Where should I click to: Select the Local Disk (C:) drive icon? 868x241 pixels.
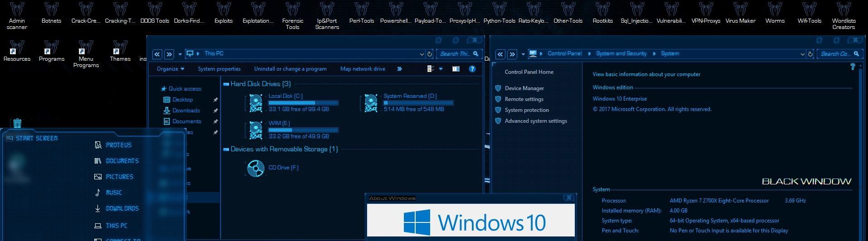coord(256,103)
